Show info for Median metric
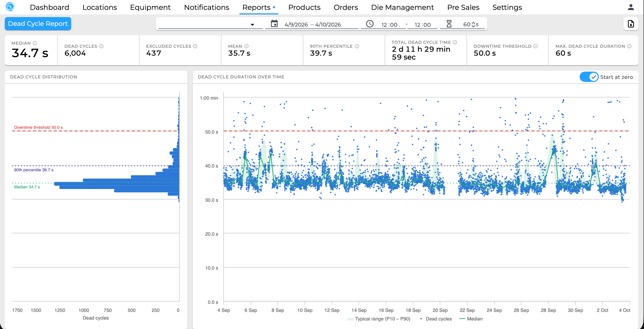 [35, 43]
